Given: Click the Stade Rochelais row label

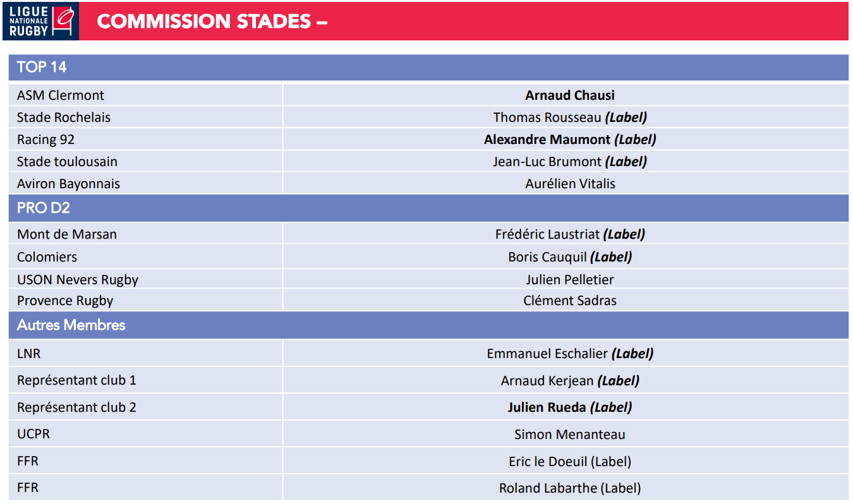Looking at the screenshot, I should pyautogui.click(x=64, y=117).
